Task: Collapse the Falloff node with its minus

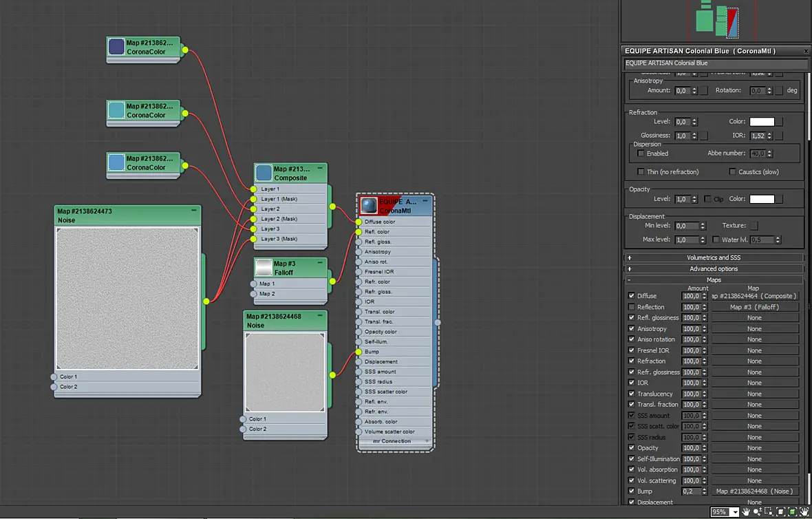Action: pyautogui.click(x=320, y=263)
